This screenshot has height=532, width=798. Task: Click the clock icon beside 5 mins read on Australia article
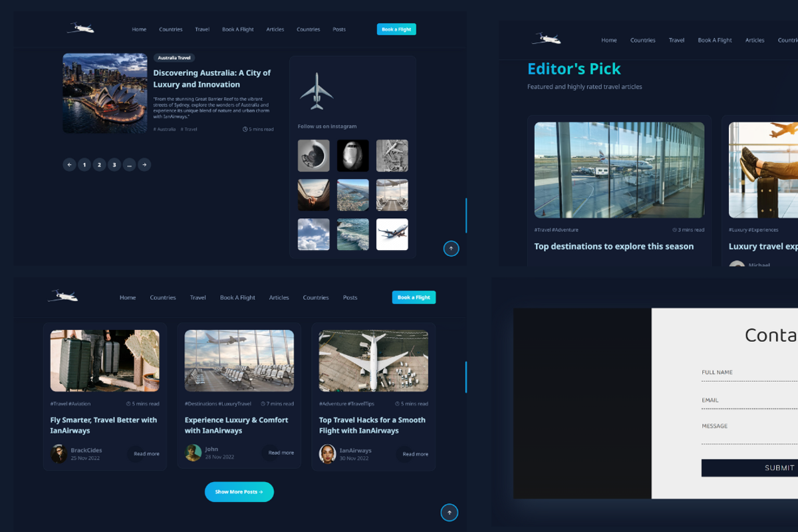(245, 129)
